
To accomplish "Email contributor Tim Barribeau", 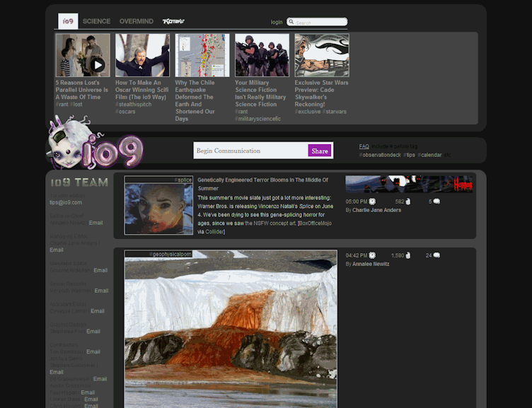I will [x=93, y=351].
